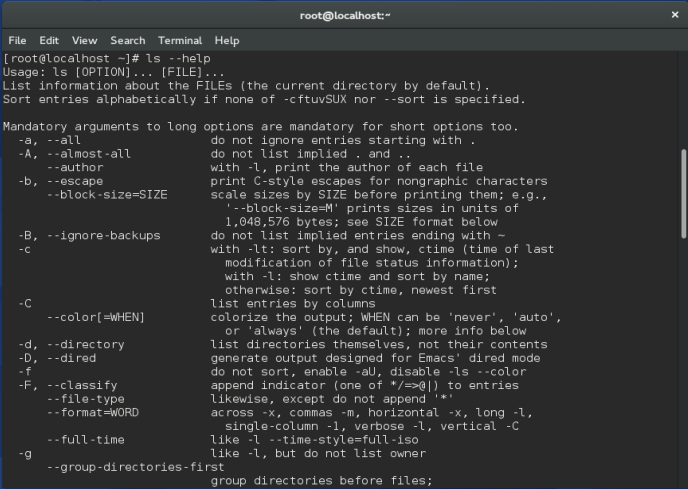Click 'likewise, except do not append' text

[x=318, y=399]
